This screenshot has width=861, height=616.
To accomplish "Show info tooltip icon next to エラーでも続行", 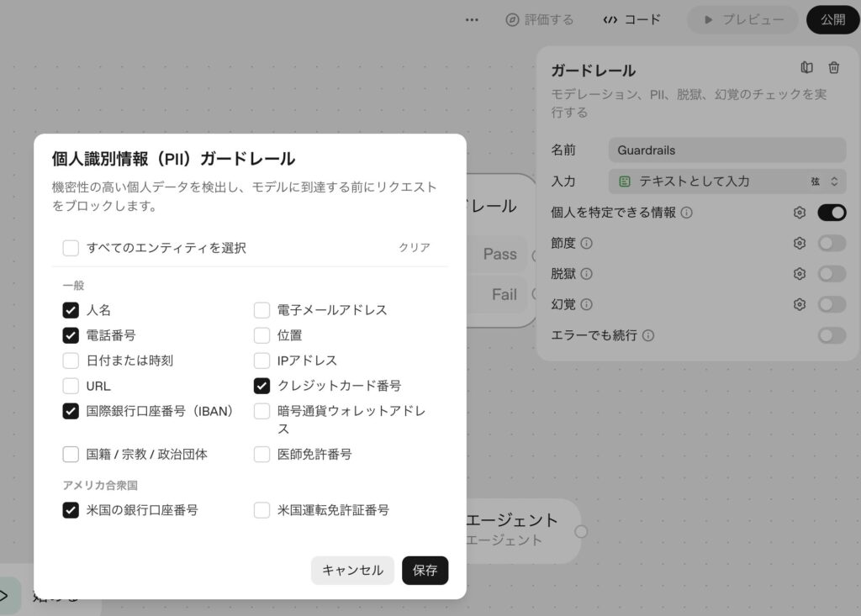I will [x=648, y=335].
